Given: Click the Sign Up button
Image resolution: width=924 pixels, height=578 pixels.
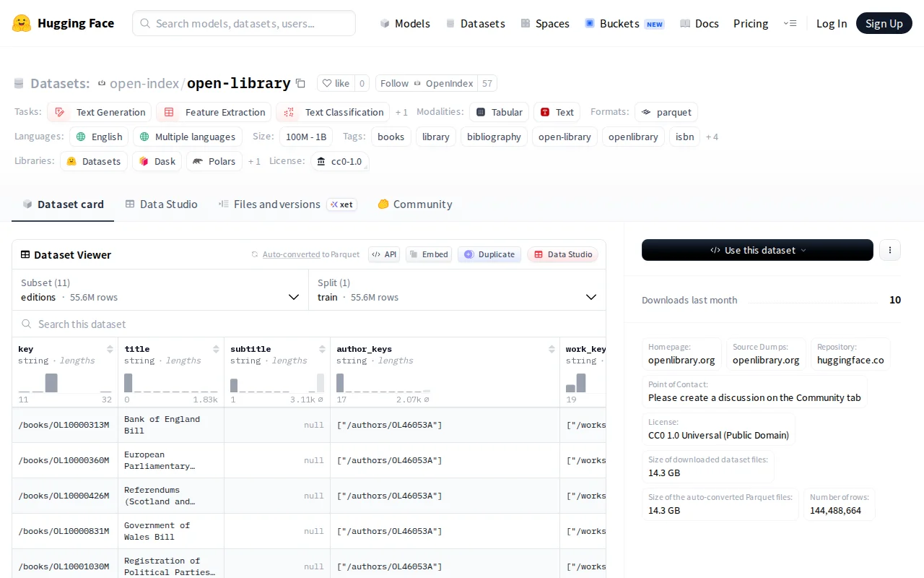Looking at the screenshot, I should click(x=884, y=23).
